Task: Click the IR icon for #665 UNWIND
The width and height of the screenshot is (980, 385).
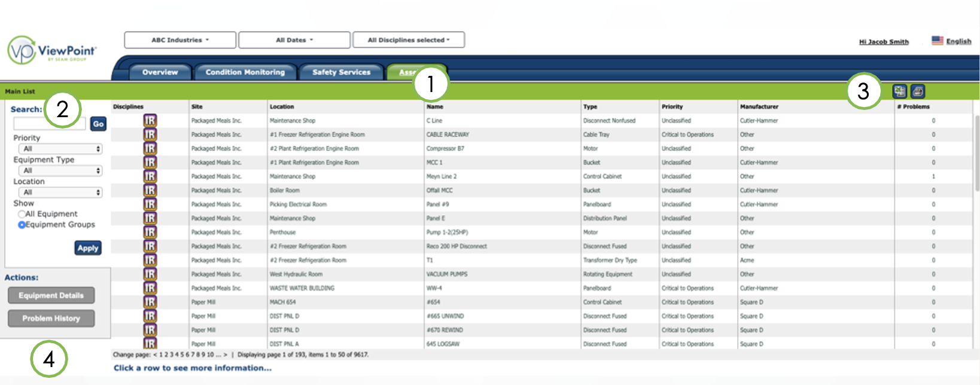Action: click(x=150, y=316)
